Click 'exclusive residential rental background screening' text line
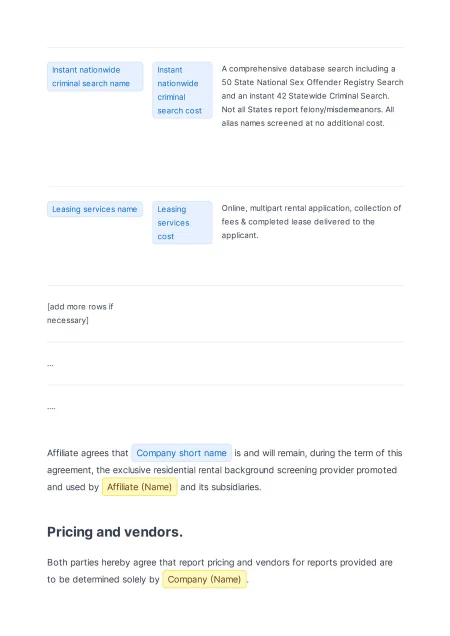The height and width of the screenshot is (636, 450). pos(222,470)
